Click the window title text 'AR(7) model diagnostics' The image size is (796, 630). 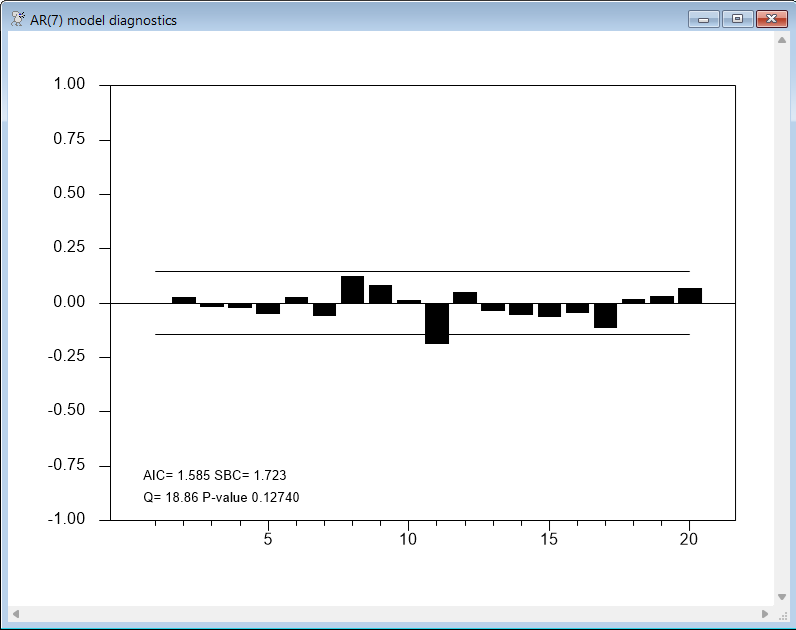click(104, 20)
